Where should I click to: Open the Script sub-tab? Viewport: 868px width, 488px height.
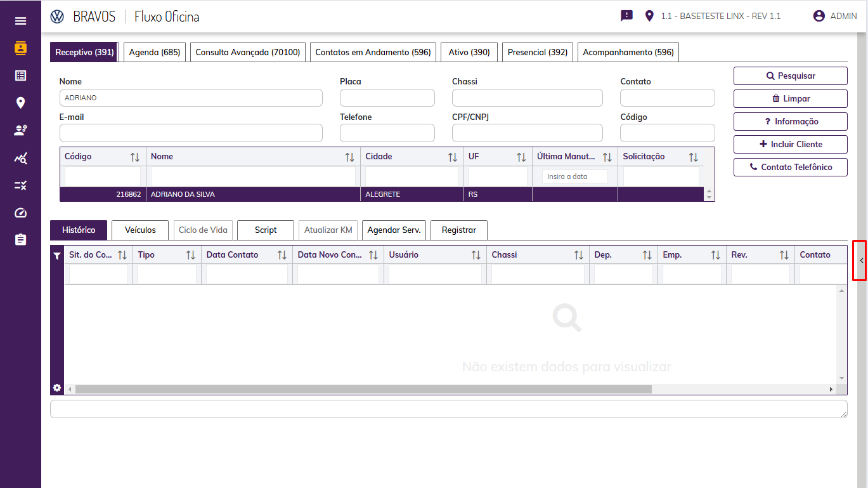coord(266,230)
